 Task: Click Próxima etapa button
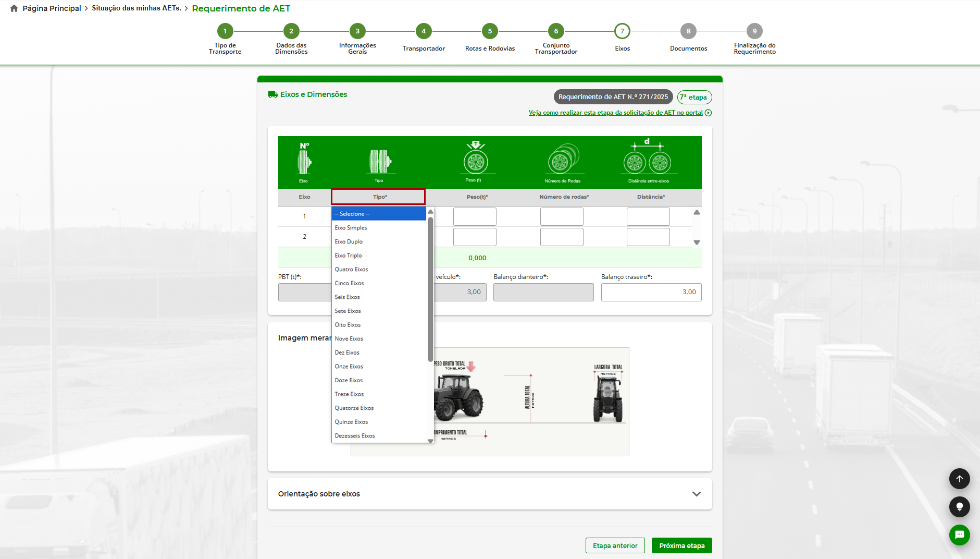tap(682, 545)
